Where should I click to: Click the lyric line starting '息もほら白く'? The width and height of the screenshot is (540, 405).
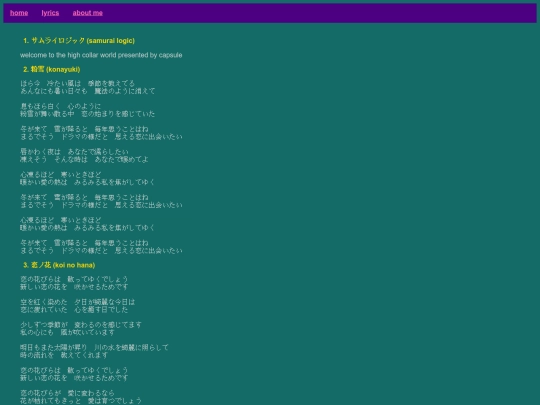coord(61,106)
